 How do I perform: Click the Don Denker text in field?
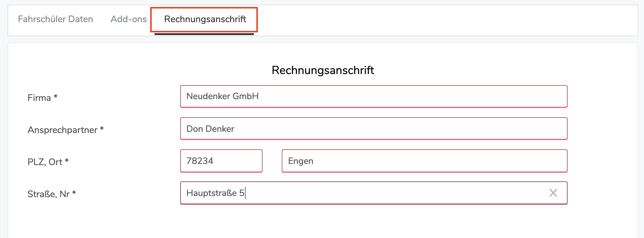(x=210, y=129)
